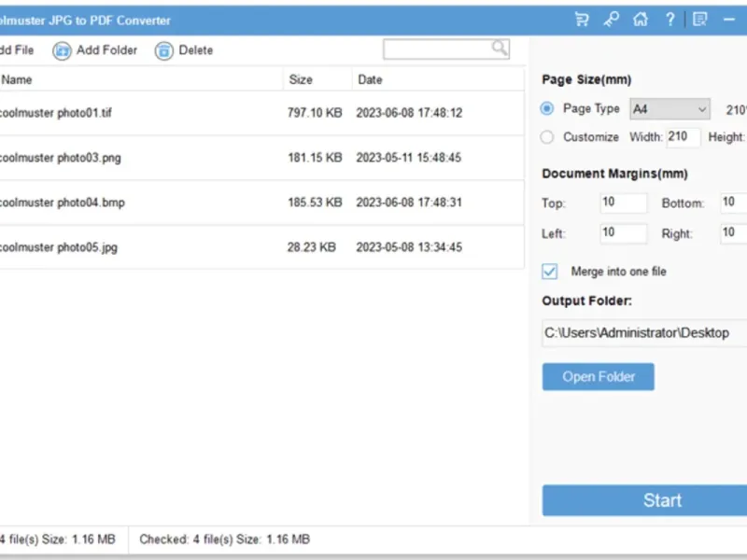The width and height of the screenshot is (747, 560).
Task: Click the Delete trash icon
Action: pos(164,50)
